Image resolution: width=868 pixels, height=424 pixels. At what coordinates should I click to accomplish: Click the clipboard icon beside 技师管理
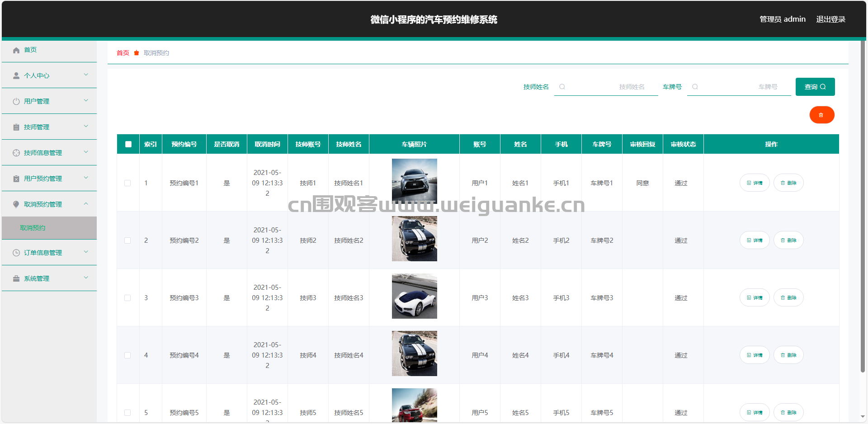pos(16,127)
